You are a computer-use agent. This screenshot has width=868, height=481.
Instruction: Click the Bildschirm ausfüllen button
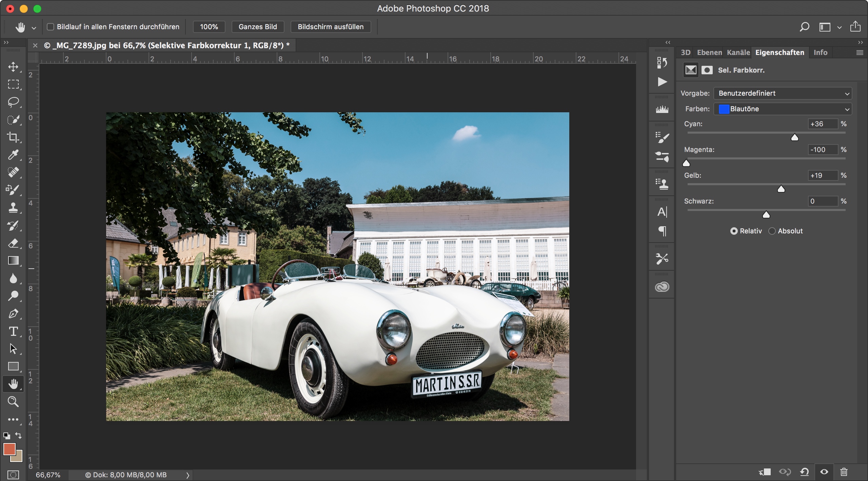click(331, 27)
